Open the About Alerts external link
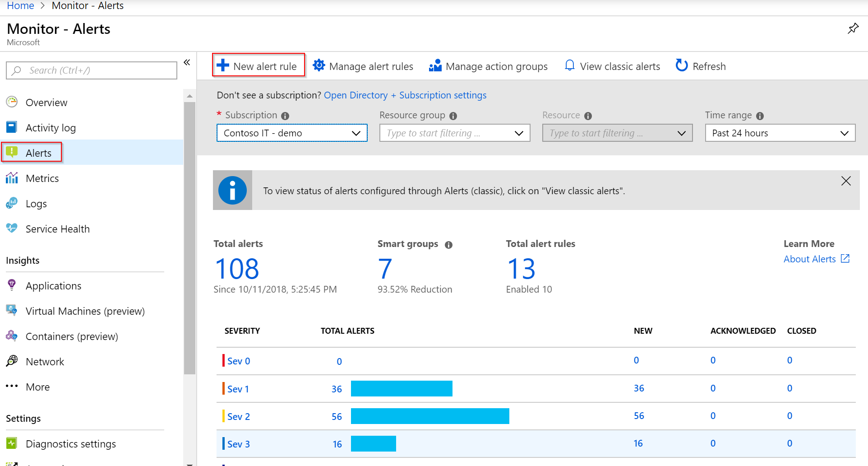This screenshot has height=466, width=868. click(x=816, y=259)
